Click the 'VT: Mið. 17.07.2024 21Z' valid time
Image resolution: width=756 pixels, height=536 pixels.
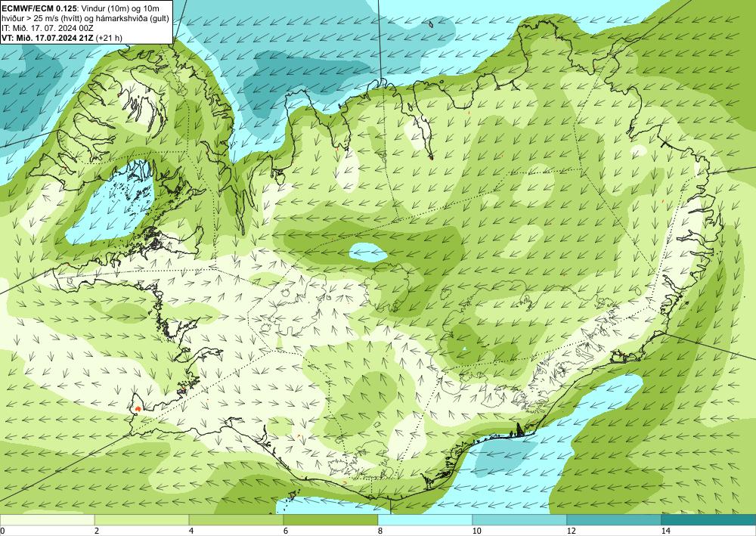coord(48,37)
